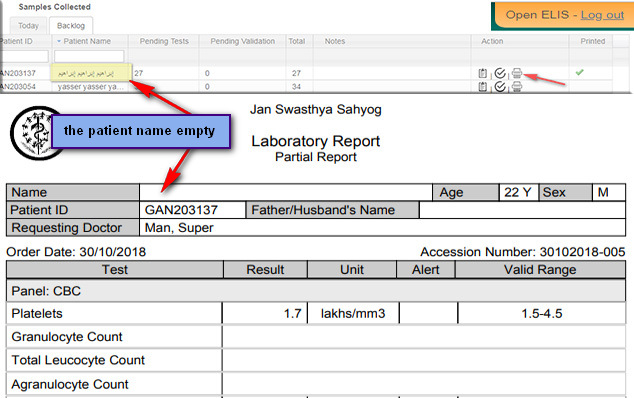634x398 pixels.
Task: Click the age value 22 Y
Action: click(x=518, y=192)
